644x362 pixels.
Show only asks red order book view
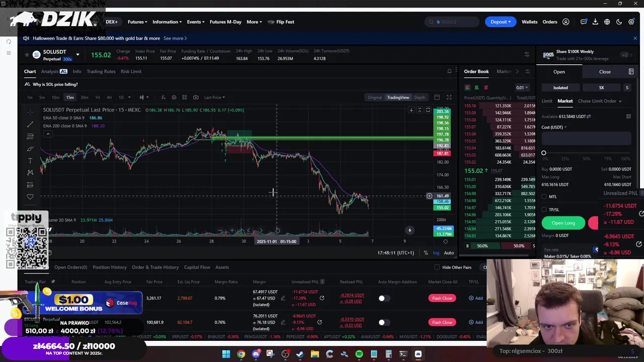486,87
